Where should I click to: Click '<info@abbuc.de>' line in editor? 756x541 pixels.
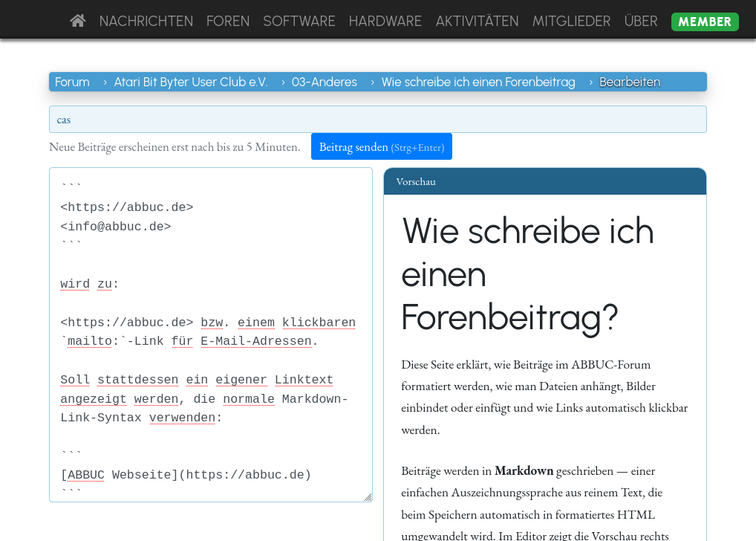click(116, 227)
